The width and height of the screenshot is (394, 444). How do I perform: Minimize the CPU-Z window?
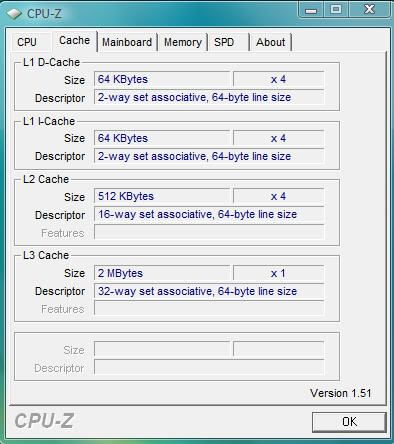[311, 10]
